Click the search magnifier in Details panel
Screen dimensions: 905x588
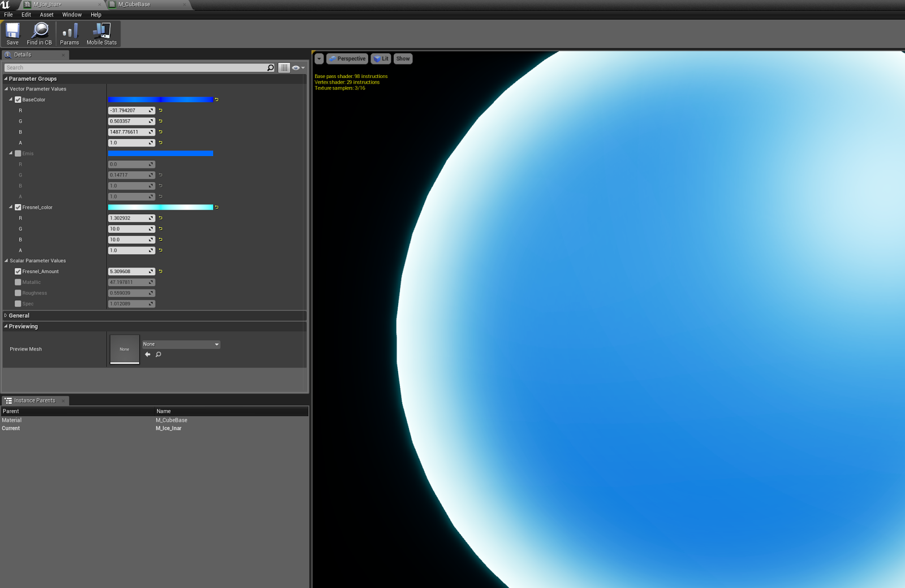coord(270,67)
